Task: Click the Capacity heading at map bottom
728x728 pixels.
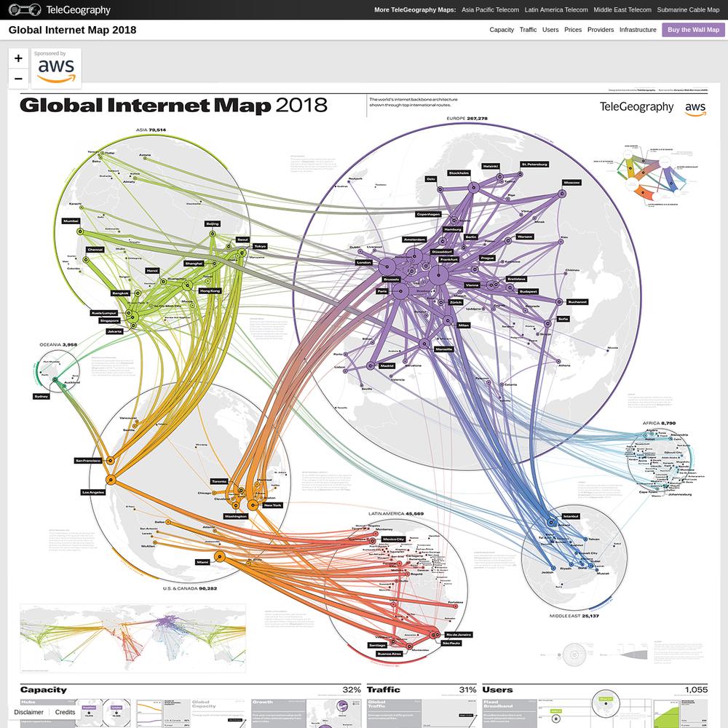Action: (x=43, y=689)
